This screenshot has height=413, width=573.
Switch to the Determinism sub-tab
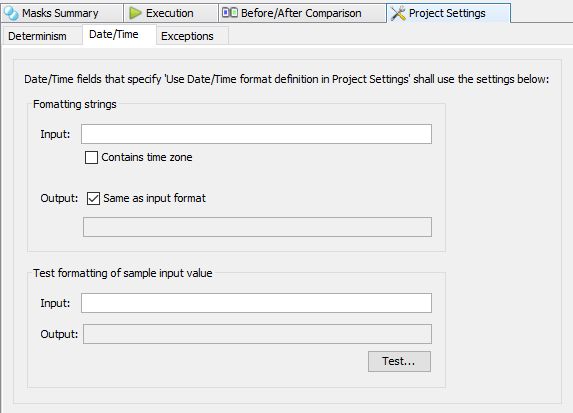(x=37, y=36)
